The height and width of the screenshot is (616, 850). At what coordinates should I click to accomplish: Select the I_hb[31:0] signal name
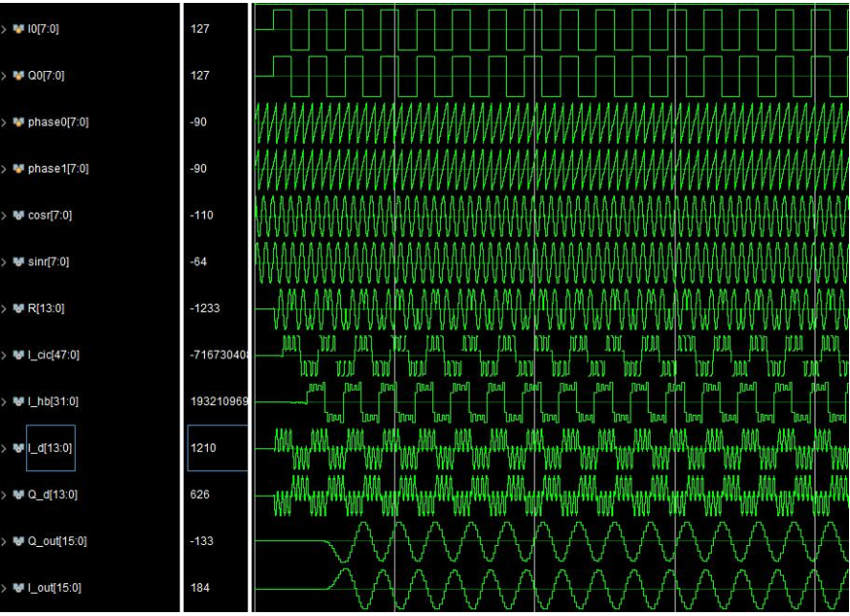[x=53, y=402]
